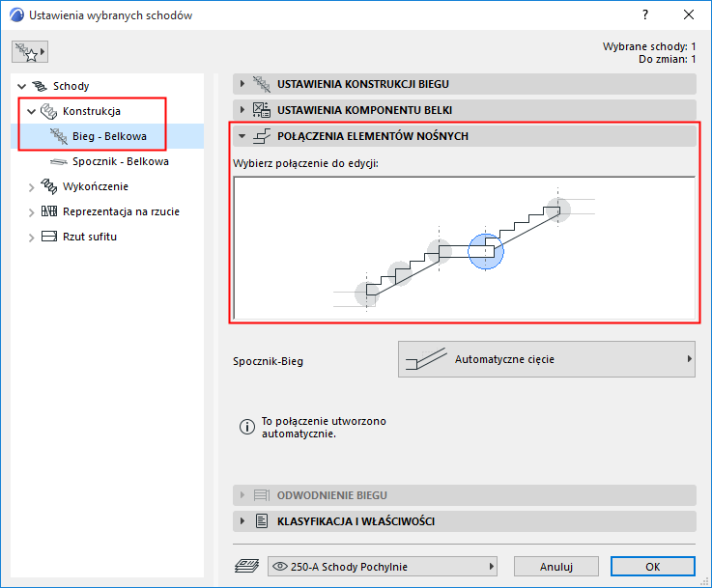Viewport: 712px width, 588px height.
Task: Click the Konstrukcja structure icon
Action: 48,111
